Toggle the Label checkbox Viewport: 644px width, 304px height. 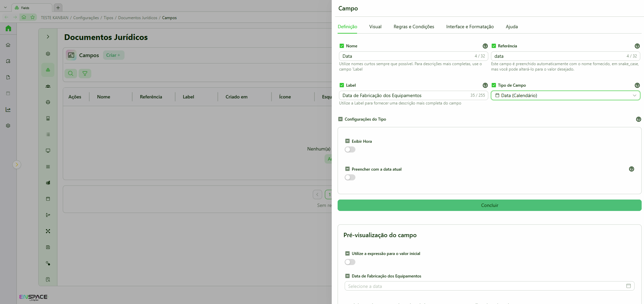[x=342, y=85]
